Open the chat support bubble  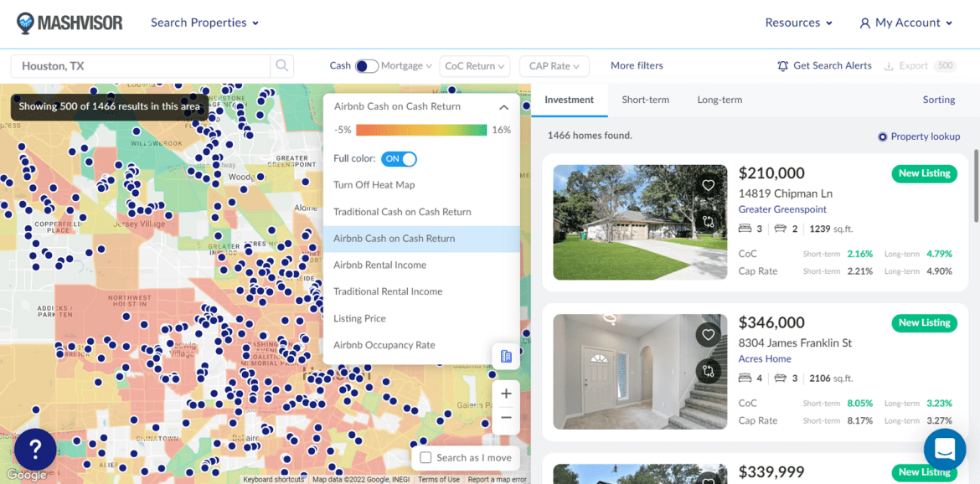[945, 450]
